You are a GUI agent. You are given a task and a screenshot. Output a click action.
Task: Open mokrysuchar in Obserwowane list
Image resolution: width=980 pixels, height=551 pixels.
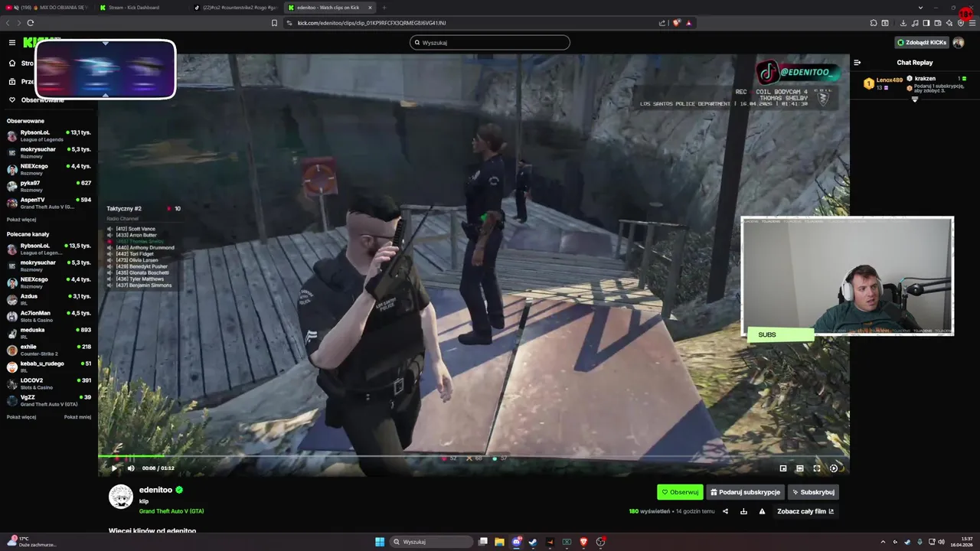[49, 153]
